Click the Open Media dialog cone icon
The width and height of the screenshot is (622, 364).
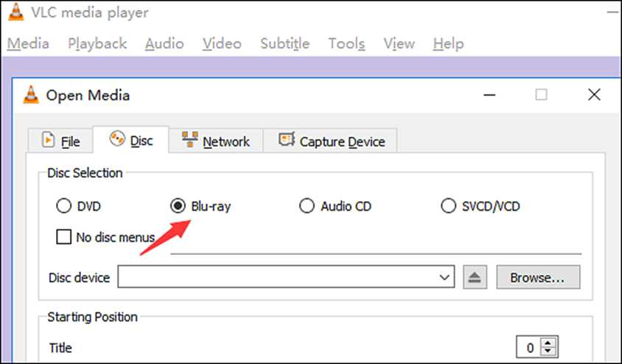tap(31, 95)
